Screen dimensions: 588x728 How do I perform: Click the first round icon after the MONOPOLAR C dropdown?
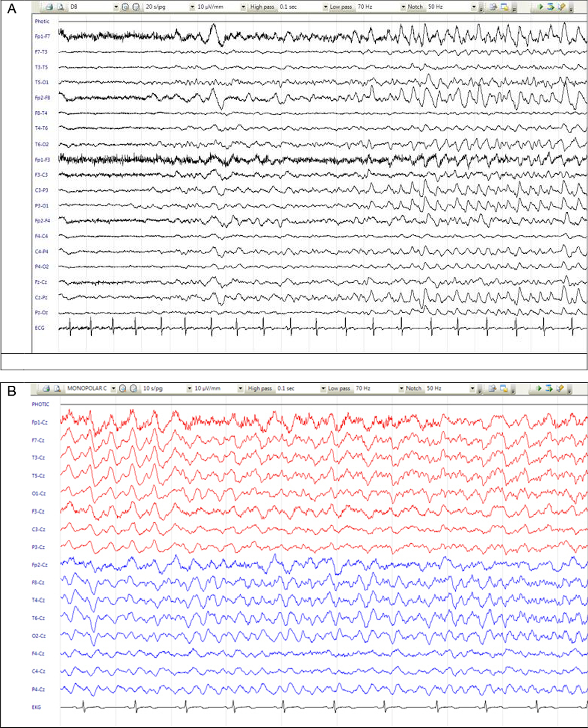point(123,389)
